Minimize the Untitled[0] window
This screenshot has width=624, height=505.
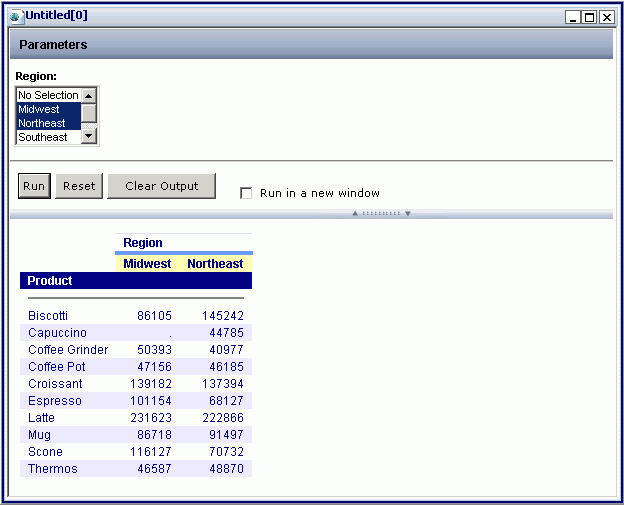tap(573, 18)
